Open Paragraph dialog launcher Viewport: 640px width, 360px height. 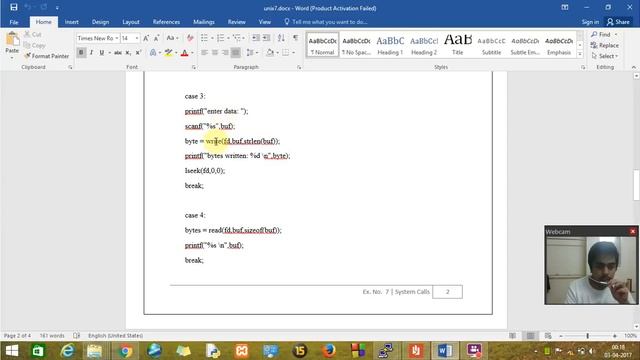pos(299,67)
